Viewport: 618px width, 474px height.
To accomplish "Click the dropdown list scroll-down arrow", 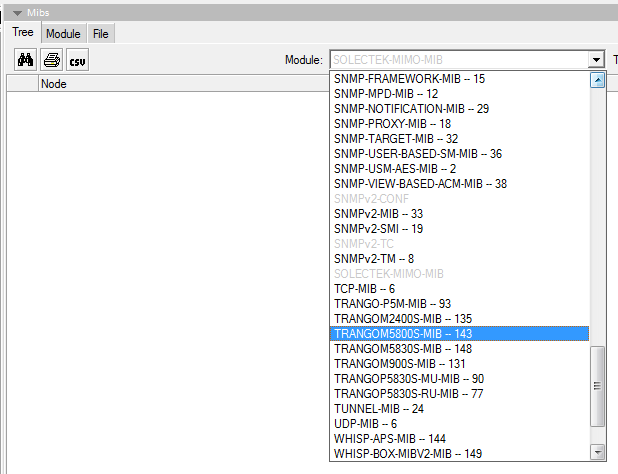I will pos(598,452).
